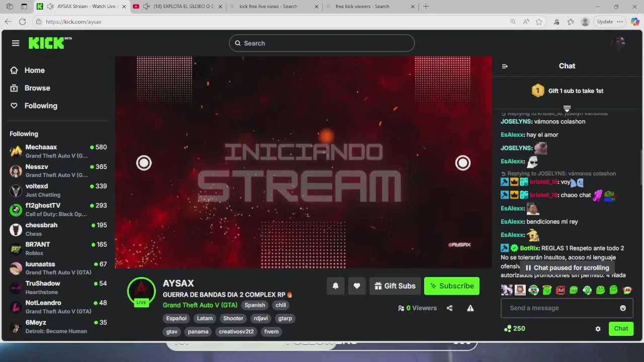Click the panama tag
This screenshot has height=362, width=644.
coord(198,332)
